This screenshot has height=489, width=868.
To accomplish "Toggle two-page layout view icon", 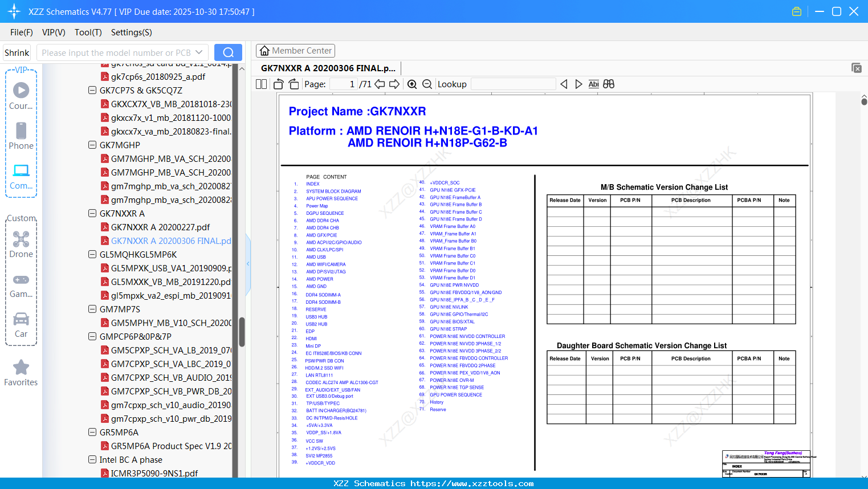I will click(x=262, y=84).
